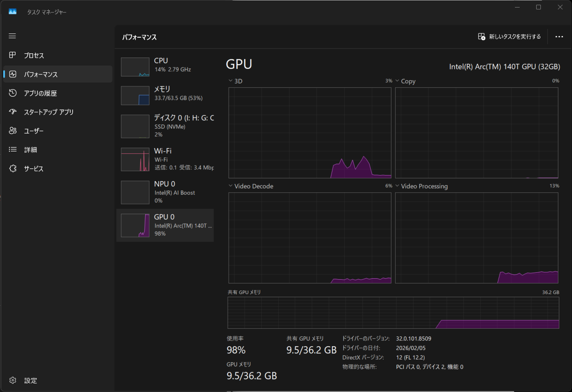572x392 pixels.
Task: Click the サービス puzzle-piece icon
Action: 13,168
